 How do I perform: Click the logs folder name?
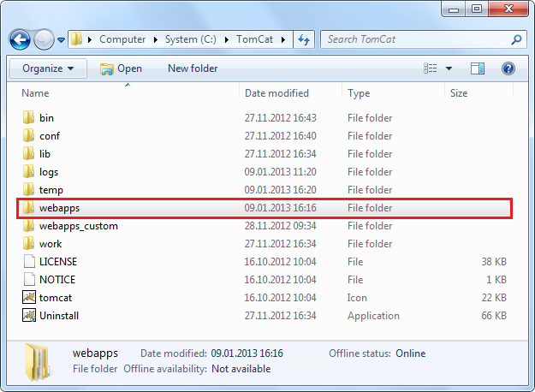[x=49, y=172]
